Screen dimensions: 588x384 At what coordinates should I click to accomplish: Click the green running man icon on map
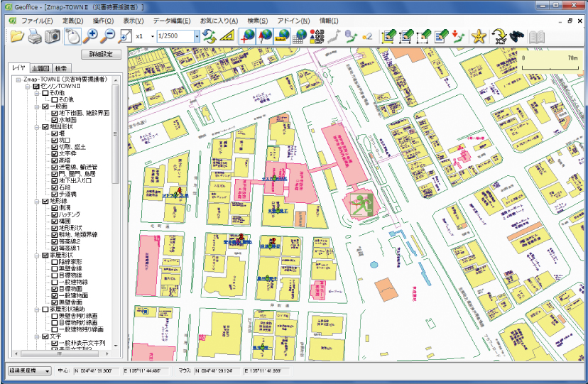(x=362, y=204)
